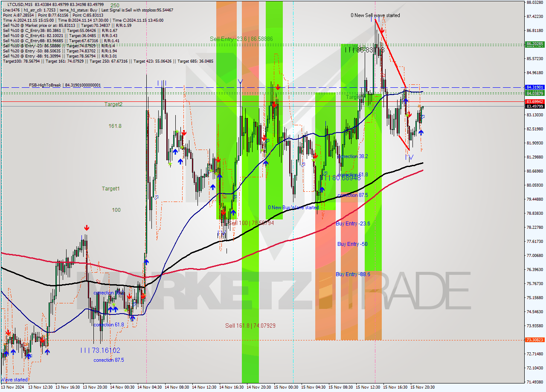Select 'Sell %20 @ Market price' line
546x392 pixels.
pos(67,25)
